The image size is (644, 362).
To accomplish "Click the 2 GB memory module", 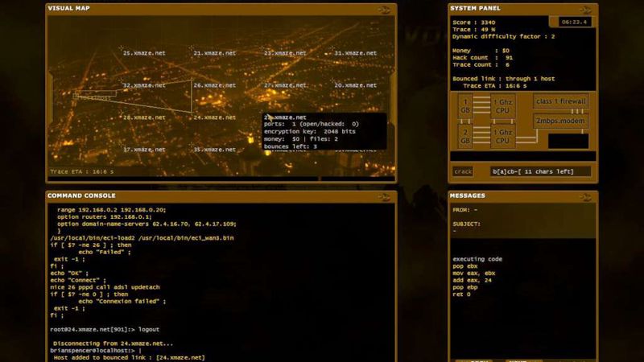I will point(465,136).
